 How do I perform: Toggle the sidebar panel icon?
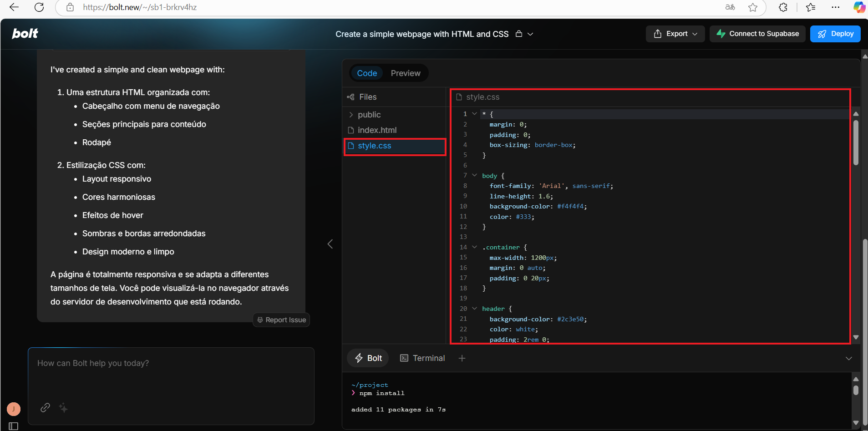point(14,426)
